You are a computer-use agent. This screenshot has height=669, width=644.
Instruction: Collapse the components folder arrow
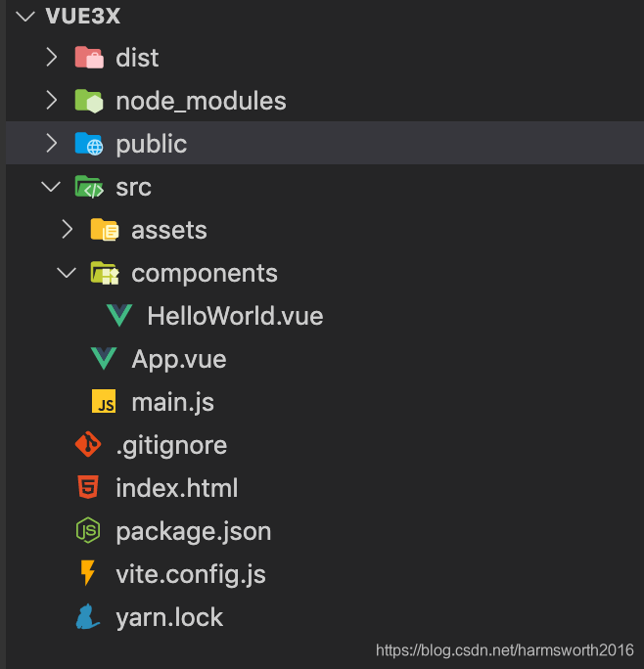[x=67, y=273]
